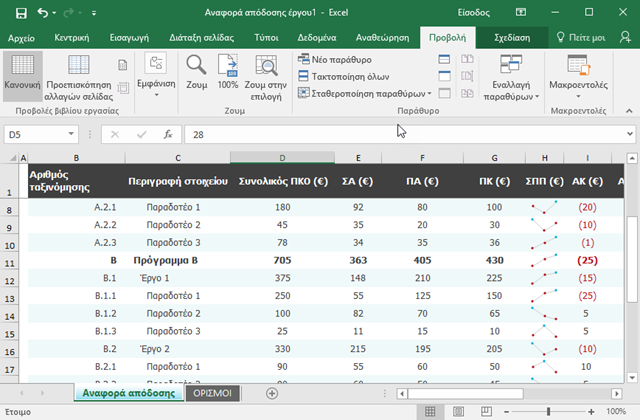The width and height of the screenshot is (640, 420).
Task: Collapse the ribbon
Action: [629, 111]
